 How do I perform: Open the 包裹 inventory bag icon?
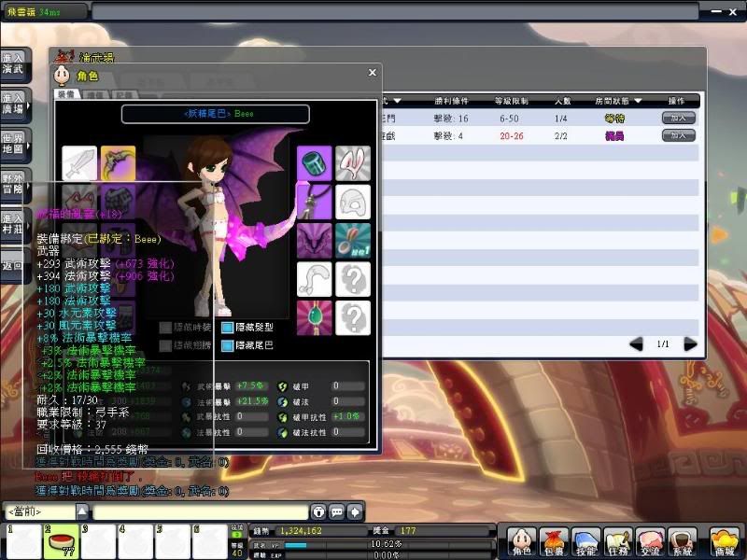pos(553,540)
